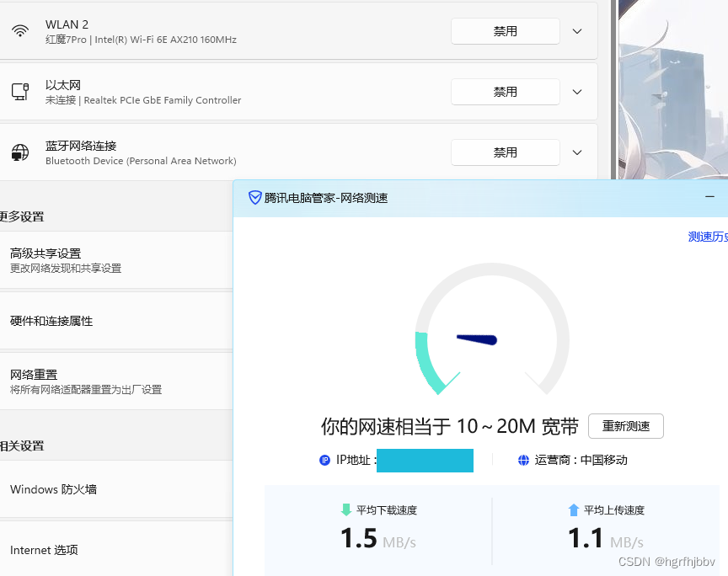This screenshot has height=576, width=728.
Task: Click the 你的网速相当于 10～20M 宽带 text
Action: pyautogui.click(x=450, y=426)
